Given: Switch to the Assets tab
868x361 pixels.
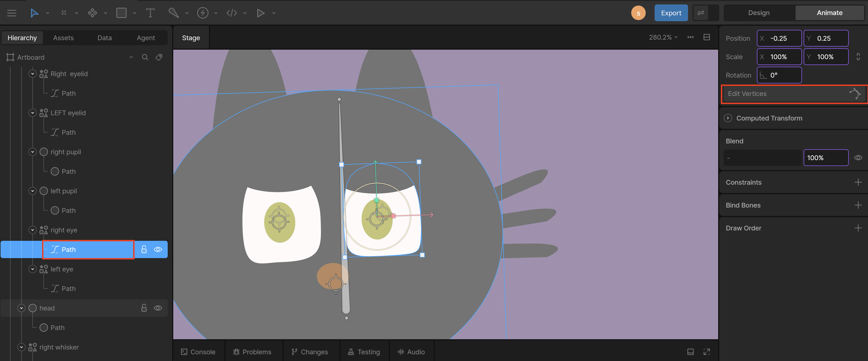Looking at the screenshot, I should (x=63, y=38).
